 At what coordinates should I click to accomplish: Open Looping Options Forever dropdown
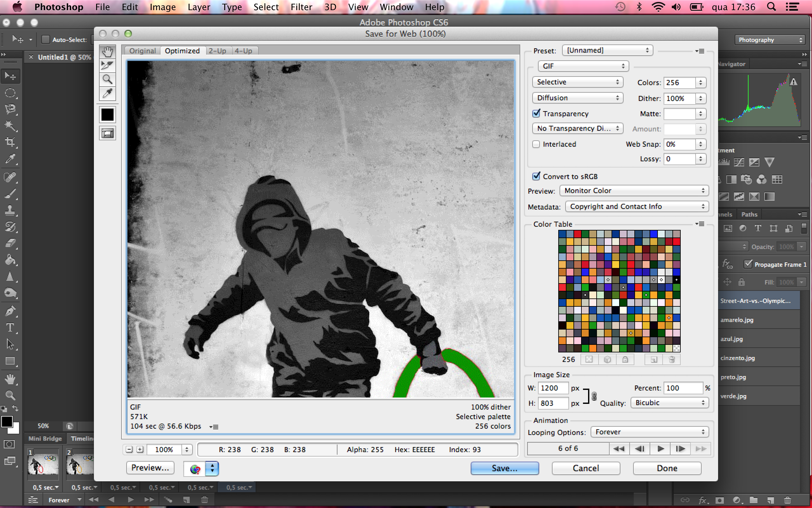click(650, 432)
